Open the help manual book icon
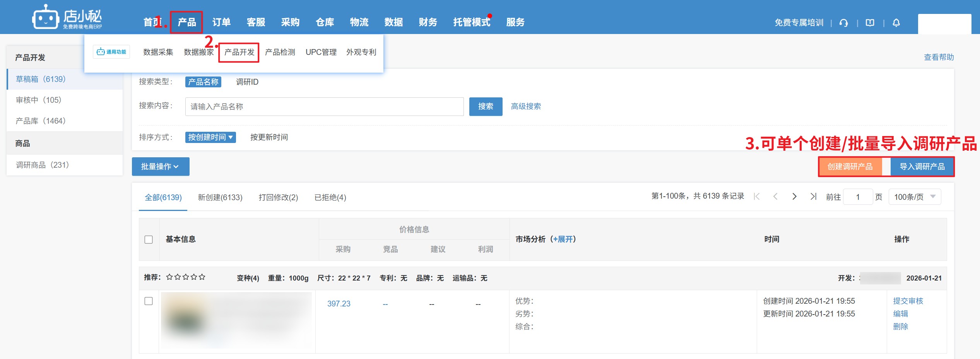Image resolution: width=980 pixels, height=359 pixels. (870, 23)
